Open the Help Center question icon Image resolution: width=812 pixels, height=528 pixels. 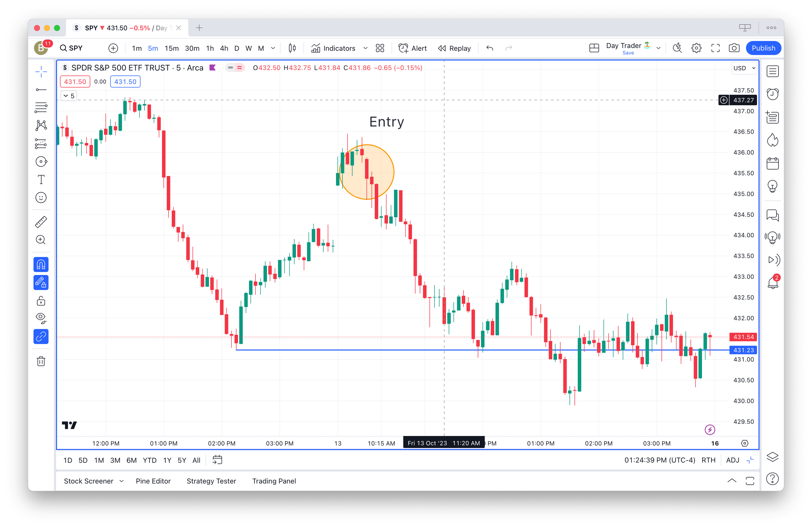[772, 479]
